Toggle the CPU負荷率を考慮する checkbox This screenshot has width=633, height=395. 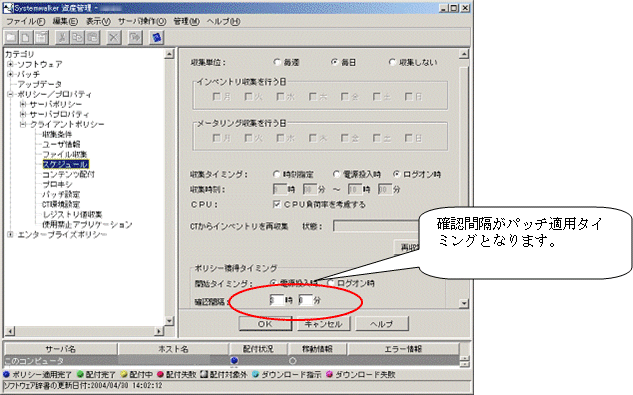(277, 204)
